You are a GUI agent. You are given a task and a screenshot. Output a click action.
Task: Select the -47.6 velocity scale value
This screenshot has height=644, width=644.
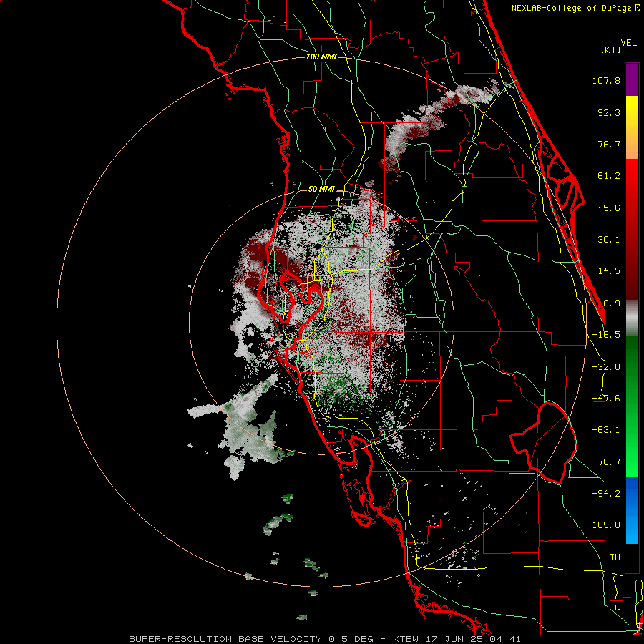point(606,399)
